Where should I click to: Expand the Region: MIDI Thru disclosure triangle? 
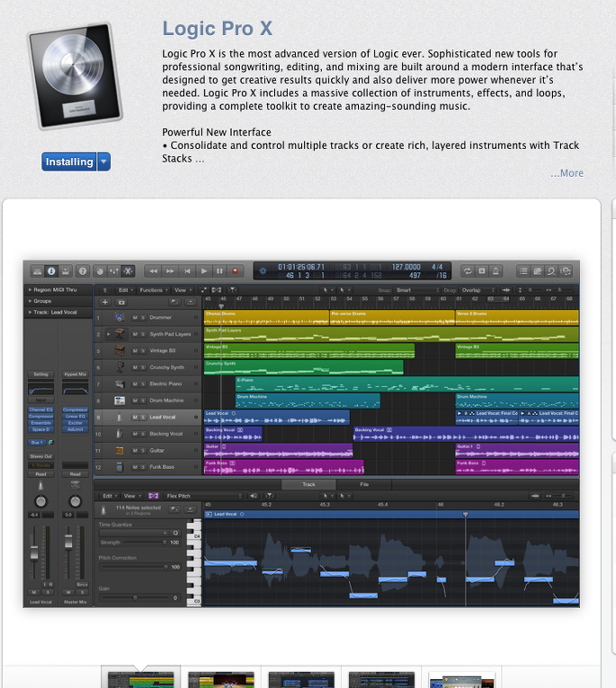coord(30,289)
